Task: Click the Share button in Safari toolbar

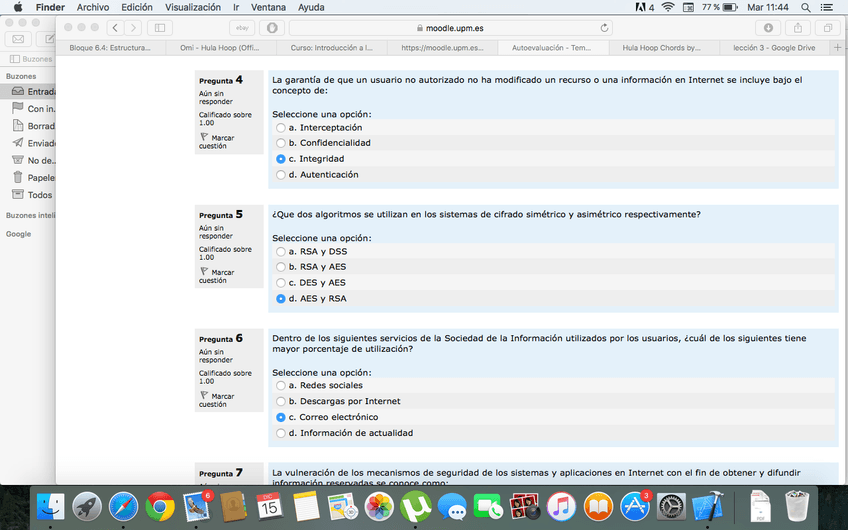Action: tap(798, 28)
